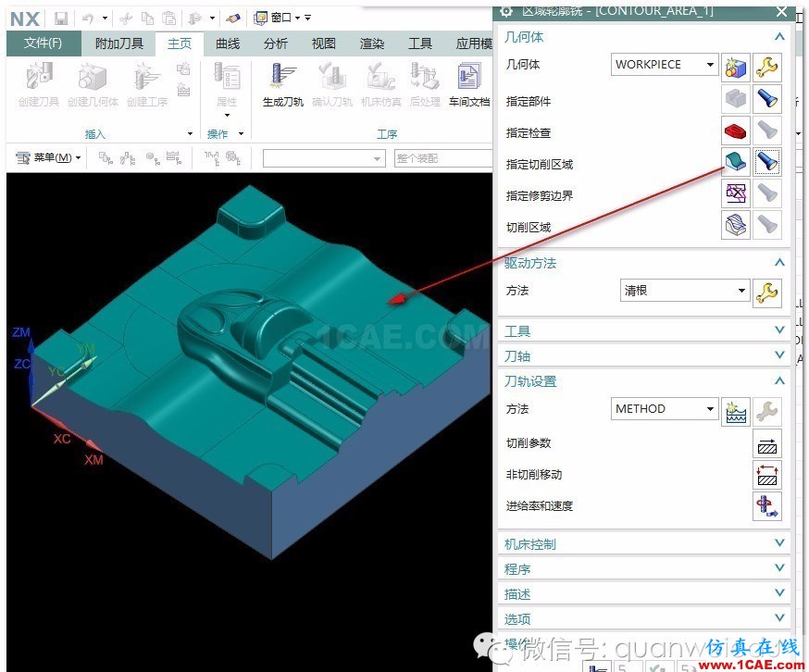Expand the 机床控制 section
The height and width of the screenshot is (672, 809).
click(779, 543)
